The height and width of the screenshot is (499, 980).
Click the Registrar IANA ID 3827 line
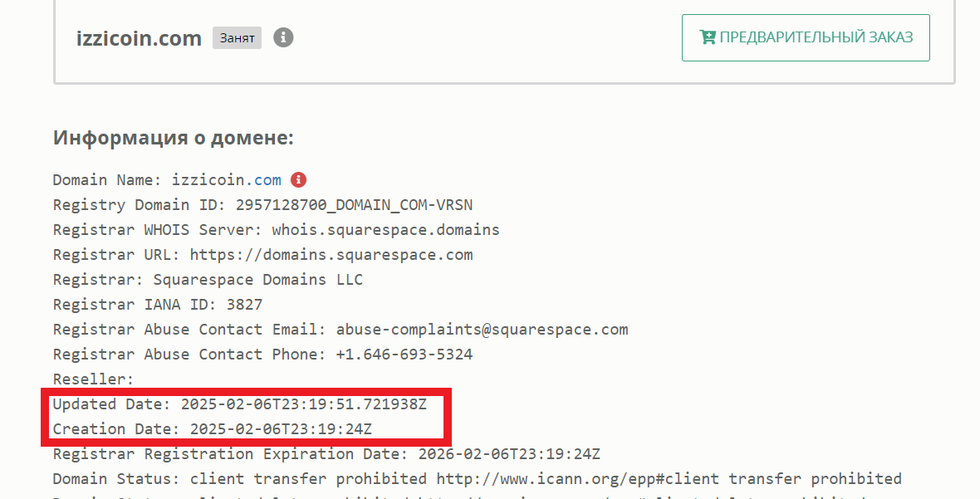[158, 305]
